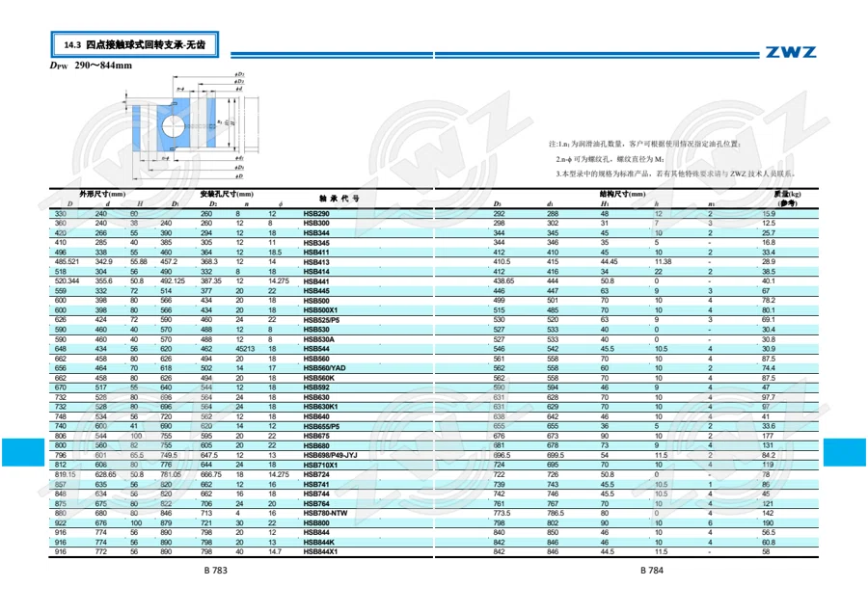
Task: Select bearing code HSB744
Action: 316,494
